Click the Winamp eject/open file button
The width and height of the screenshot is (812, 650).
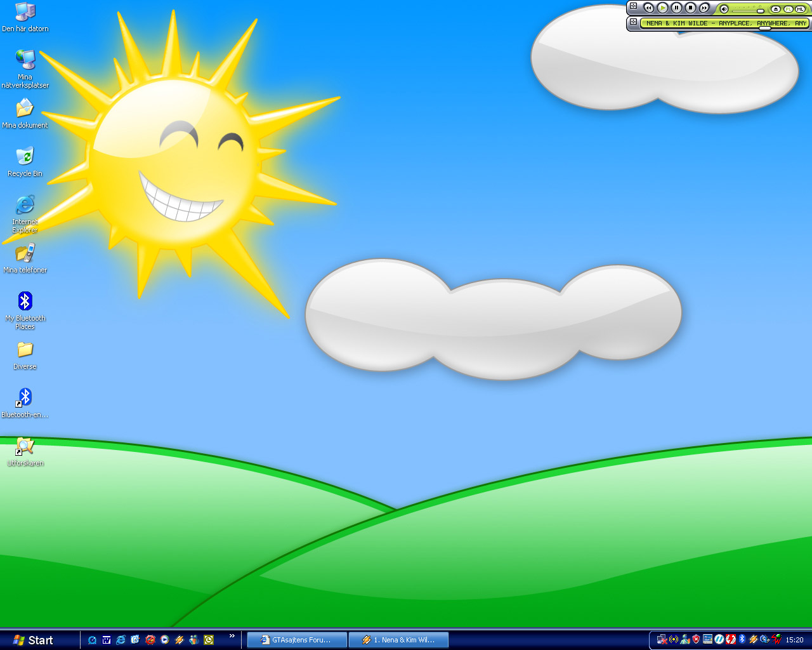[x=775, y=9]
